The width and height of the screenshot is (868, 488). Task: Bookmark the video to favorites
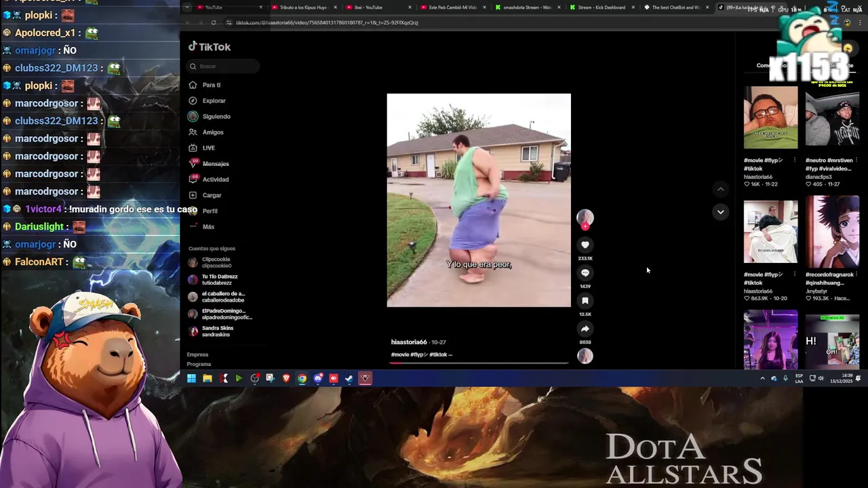[585, 300]
